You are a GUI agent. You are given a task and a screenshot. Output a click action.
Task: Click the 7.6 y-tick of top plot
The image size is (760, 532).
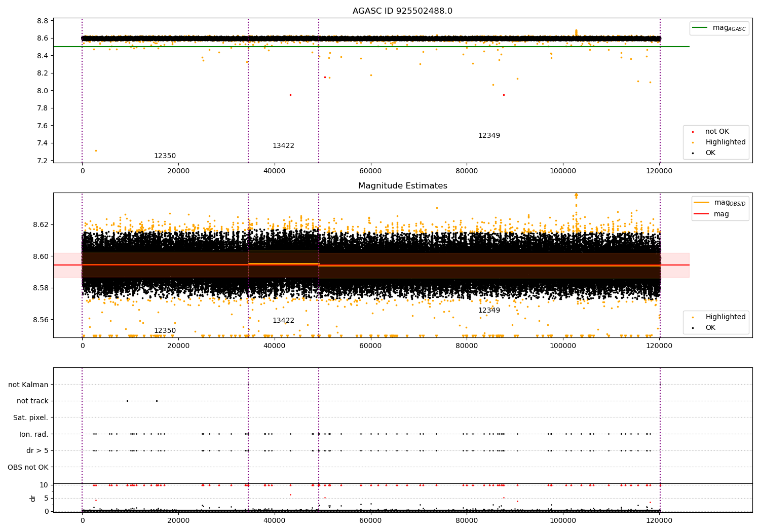(x=43, y=126)
